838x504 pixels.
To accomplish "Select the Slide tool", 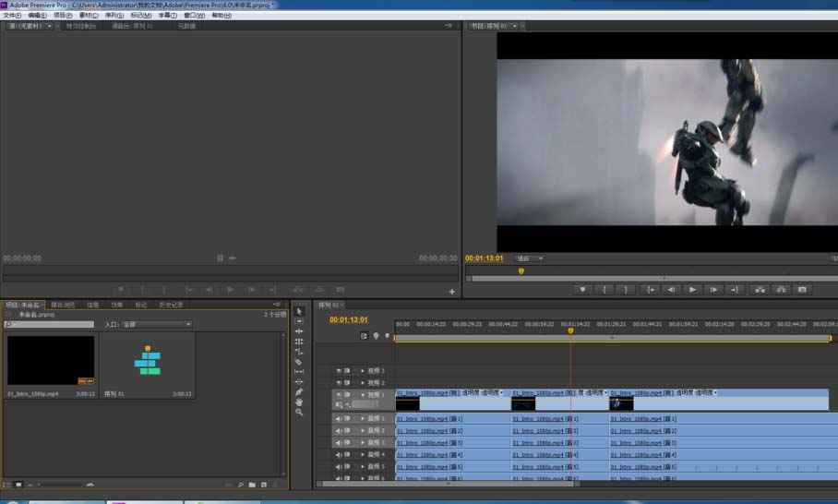I will click(x=299, y=381).
